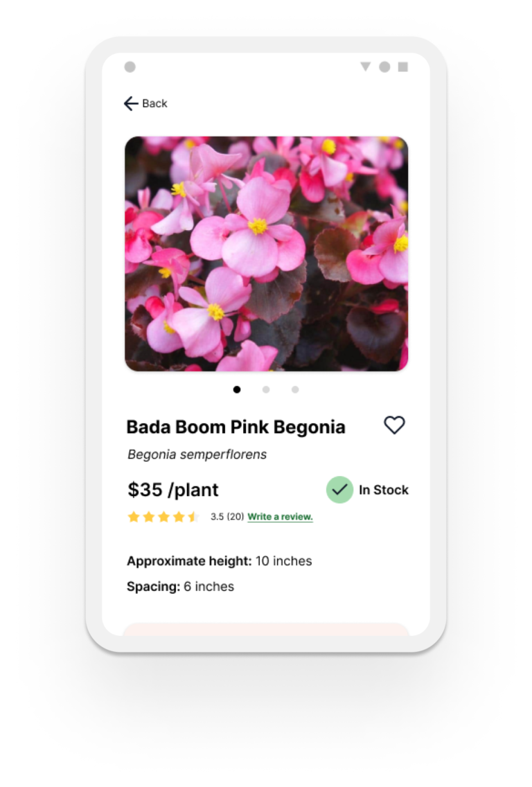Favorite the plant with the heart icon
This screenshot has width=532, height=787.
[x=394, y=425]
